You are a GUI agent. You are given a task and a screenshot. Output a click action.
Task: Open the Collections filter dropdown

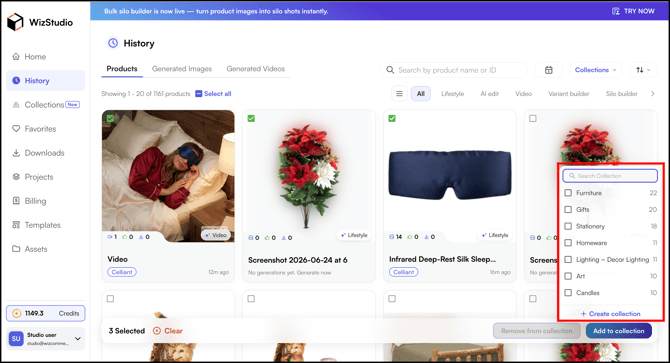click(596, 70)
